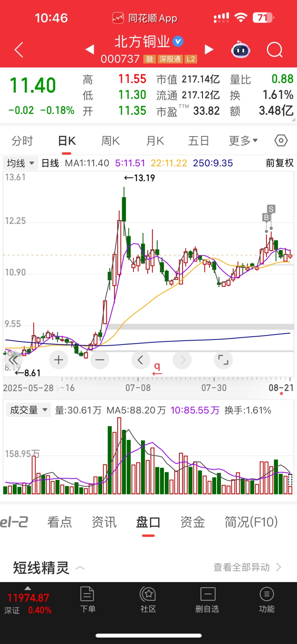297x644 pixels.
Task: Tap the 13.19 high price label
Action: click(x=139, y=178)
